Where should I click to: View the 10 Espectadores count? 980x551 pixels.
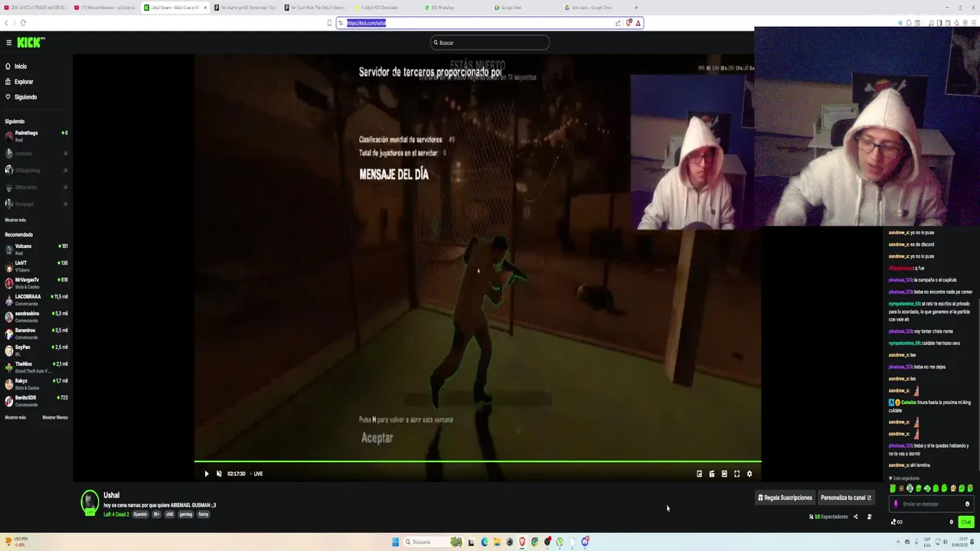tap(828, 517)
